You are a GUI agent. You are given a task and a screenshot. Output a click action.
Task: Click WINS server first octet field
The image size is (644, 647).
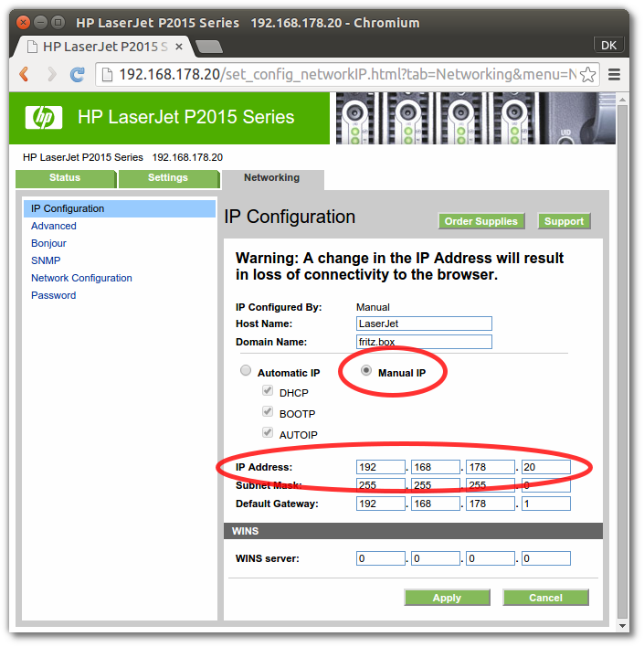pos(381,558)
